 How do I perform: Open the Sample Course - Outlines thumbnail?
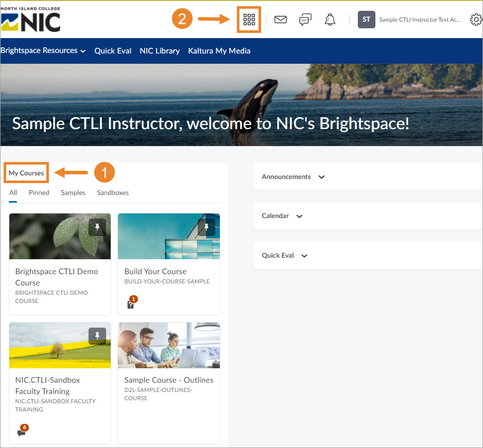click(169, 345)
